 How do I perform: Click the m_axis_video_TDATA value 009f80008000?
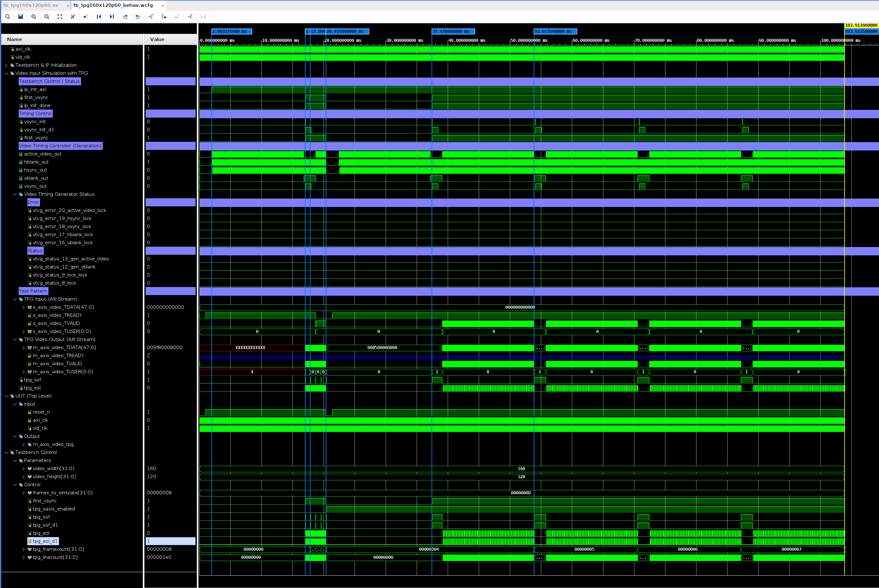165,348
